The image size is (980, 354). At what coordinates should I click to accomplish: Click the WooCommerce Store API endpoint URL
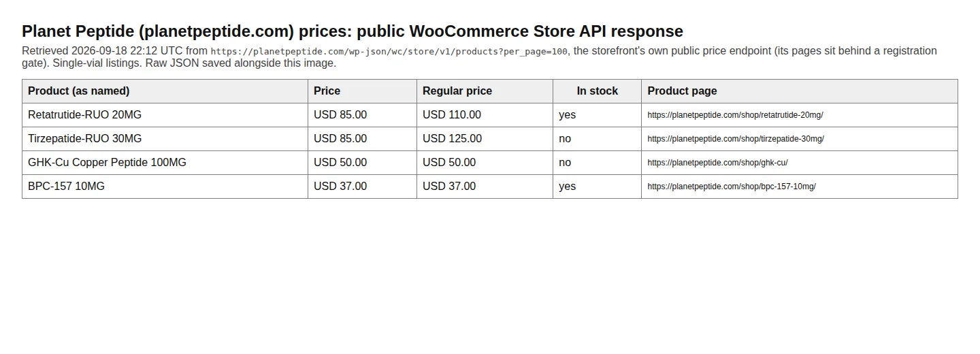(389, 51)
